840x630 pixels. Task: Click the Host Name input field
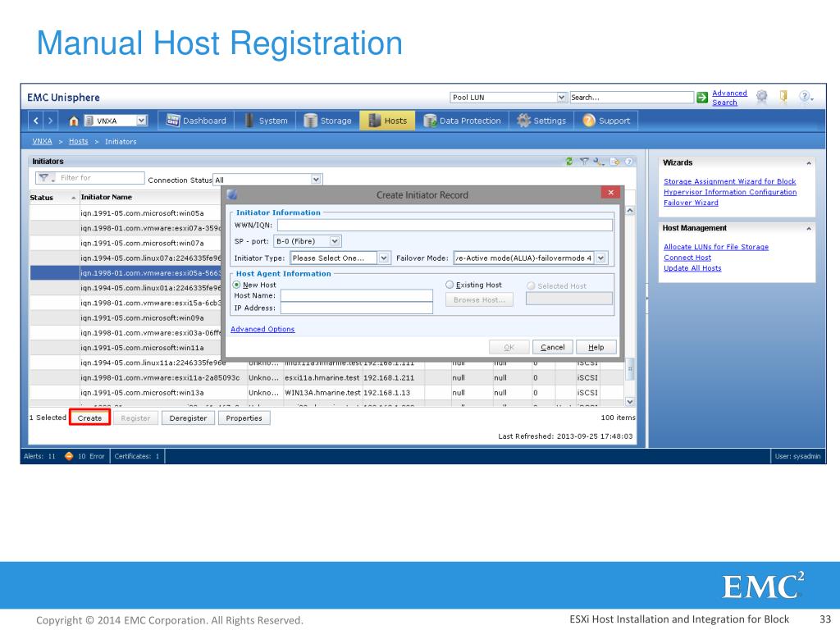[x=357, y=295]
